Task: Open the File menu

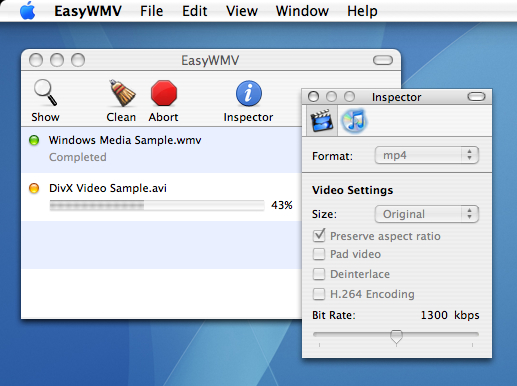Action: (x=151, y=11)
